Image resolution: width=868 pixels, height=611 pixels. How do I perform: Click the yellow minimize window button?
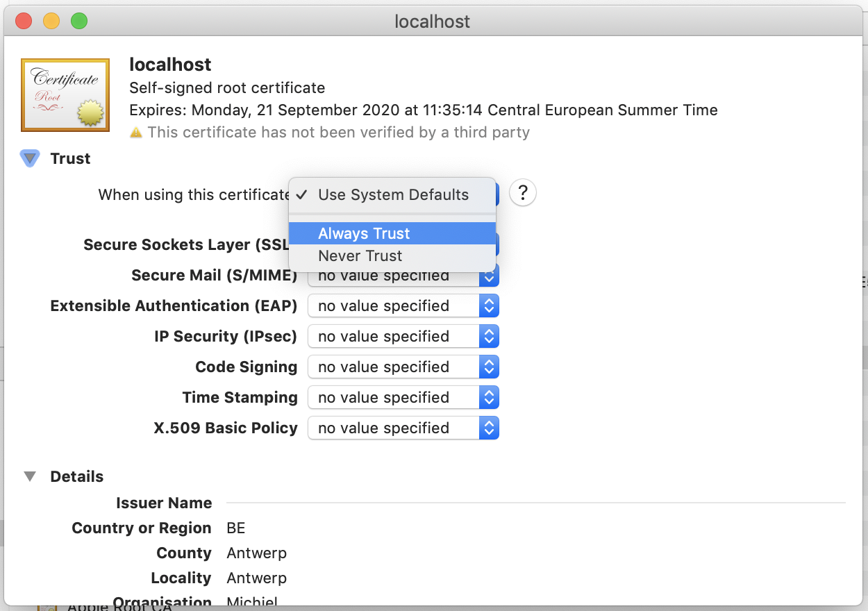click(x=51, y=21)
